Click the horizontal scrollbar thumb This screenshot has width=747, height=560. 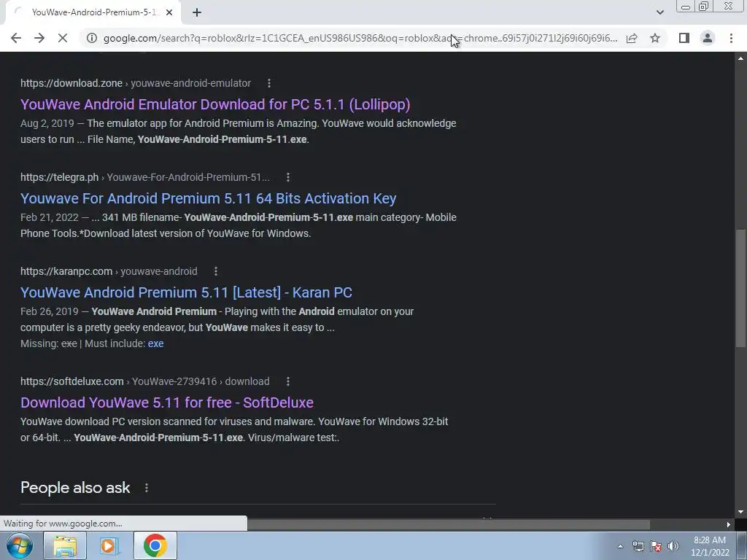[x=448, y=524]
